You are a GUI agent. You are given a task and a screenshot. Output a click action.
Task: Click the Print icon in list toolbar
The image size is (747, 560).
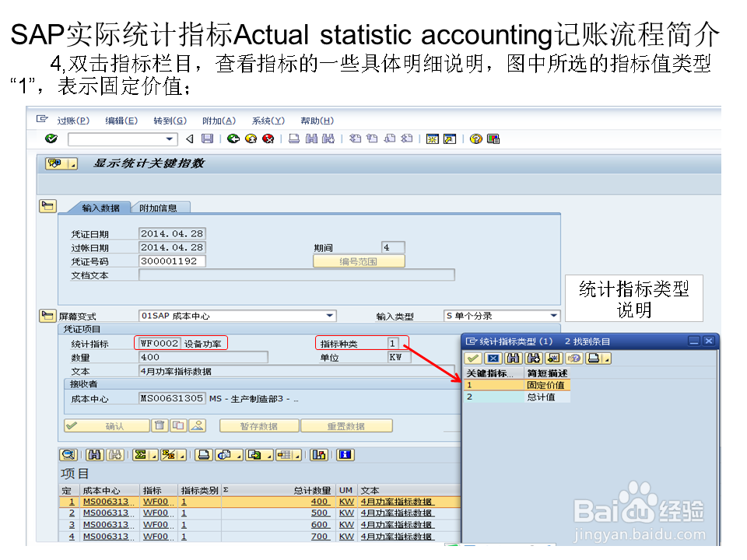click(204, 455)
